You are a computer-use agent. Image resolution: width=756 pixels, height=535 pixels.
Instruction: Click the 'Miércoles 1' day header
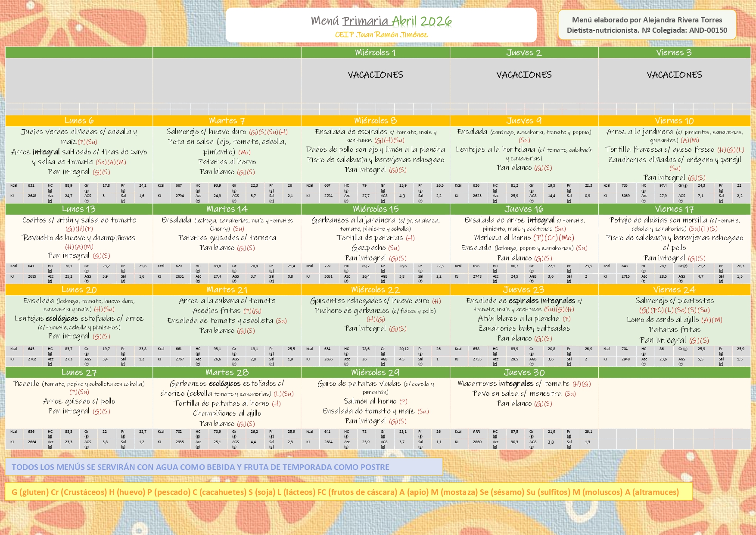375,53
